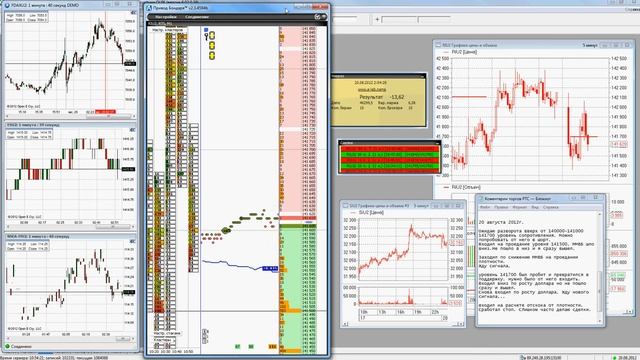Click the SiU2 chart window icon
640x360 pixels.
coord(345,206)
